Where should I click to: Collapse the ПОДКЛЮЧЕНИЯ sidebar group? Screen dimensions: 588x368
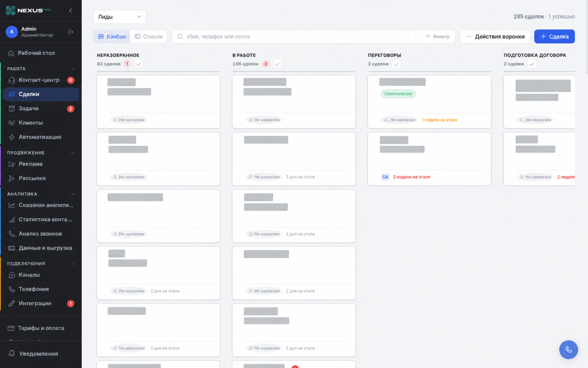point(73,263)
